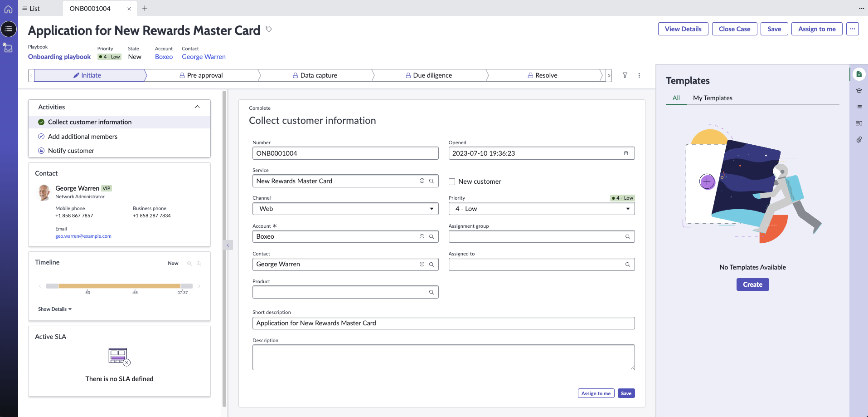868x417 pixels.
Task: Open the inbox icon in left sidebar
Action: pyautogui.click(x=8, y=48)
